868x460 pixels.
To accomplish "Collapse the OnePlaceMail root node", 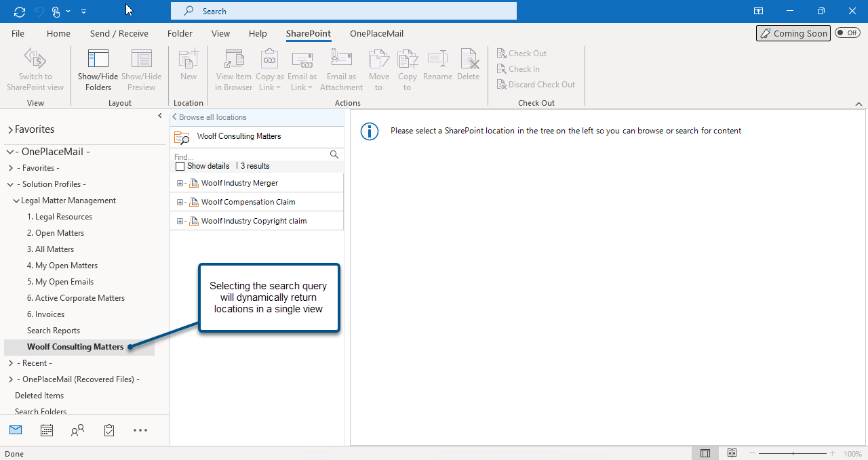I will (10, 152).
